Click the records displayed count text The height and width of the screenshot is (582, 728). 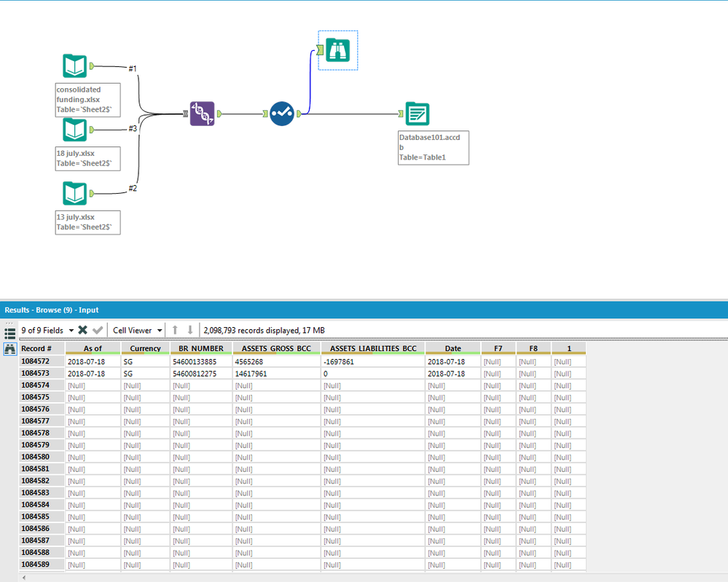pos(264,330)
